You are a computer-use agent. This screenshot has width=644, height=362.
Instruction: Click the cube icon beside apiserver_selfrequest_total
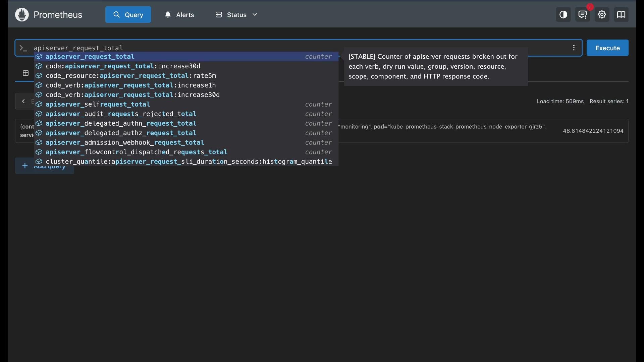39,105
